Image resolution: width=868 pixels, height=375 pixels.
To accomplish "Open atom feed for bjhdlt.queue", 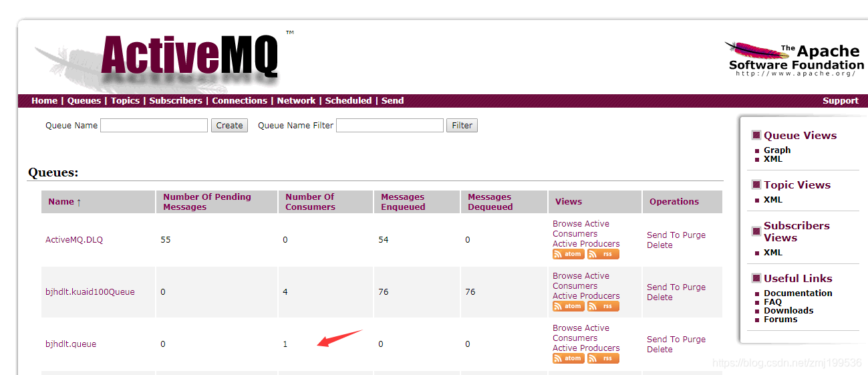I will 569,358.
